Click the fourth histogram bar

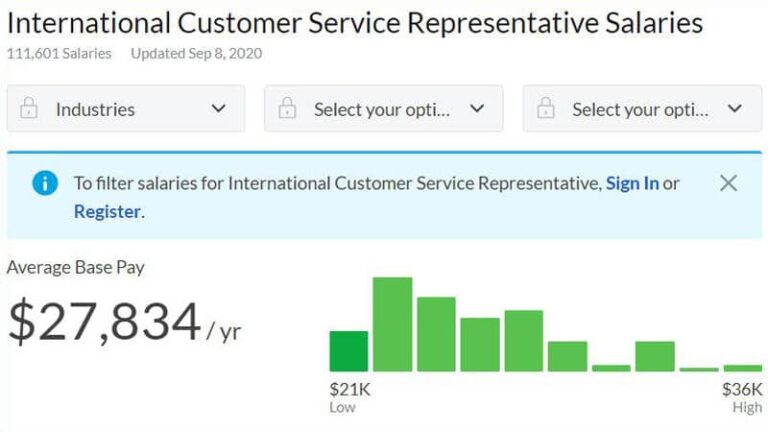[480, 344]
